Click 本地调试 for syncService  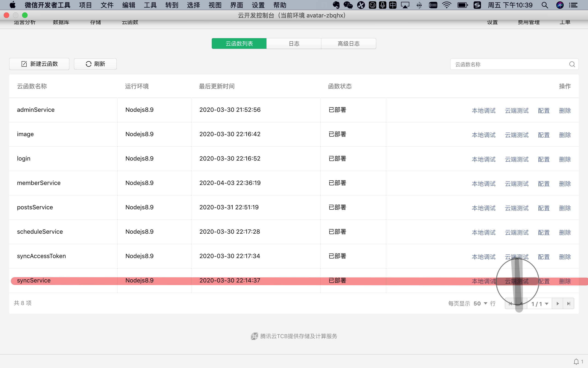click(483, 281)
